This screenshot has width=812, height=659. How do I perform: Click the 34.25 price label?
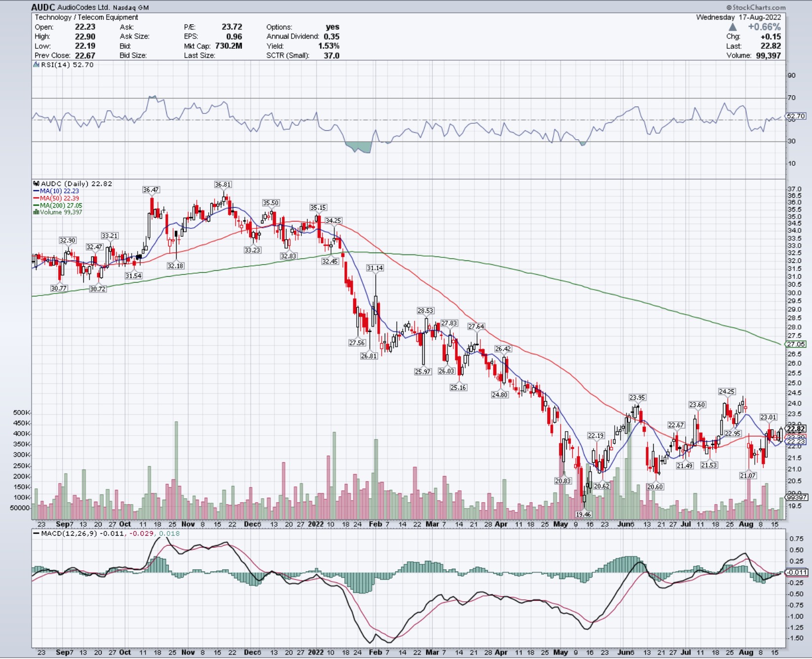pyautogui.click(x=333, y=220)
